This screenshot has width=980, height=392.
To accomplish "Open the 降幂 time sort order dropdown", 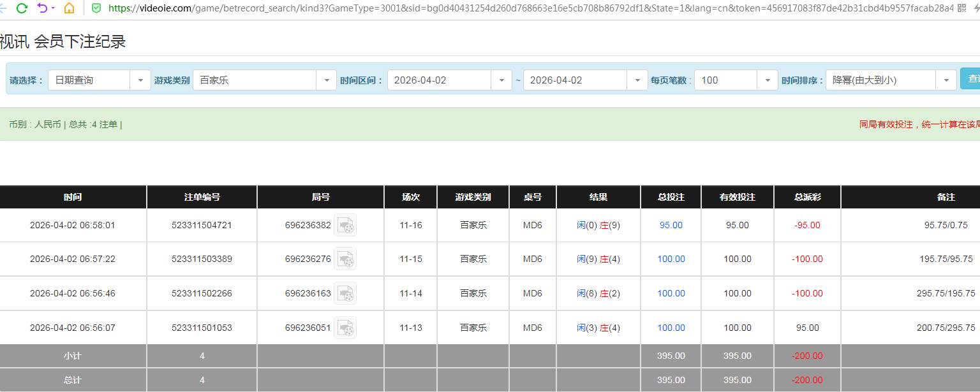I will (x=947, y=80).
